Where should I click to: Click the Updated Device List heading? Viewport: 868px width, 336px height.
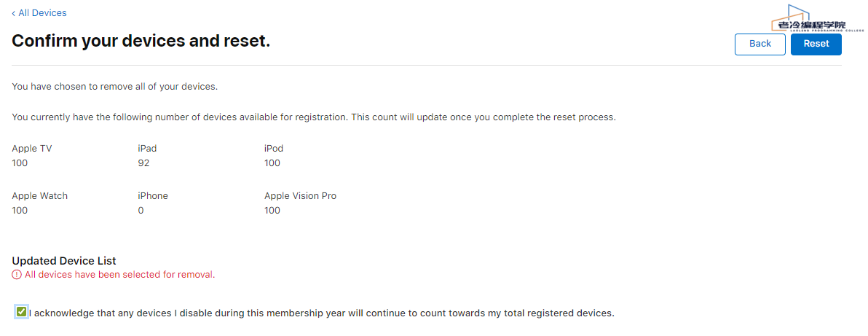click(x=64, y=261)
